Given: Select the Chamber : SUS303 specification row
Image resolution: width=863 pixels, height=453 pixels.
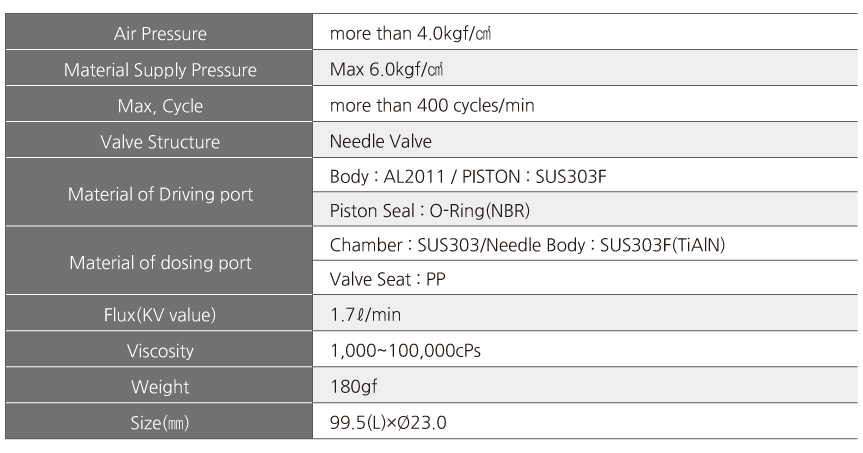Looking at the screenshot, I should click(x=585, y=244).
